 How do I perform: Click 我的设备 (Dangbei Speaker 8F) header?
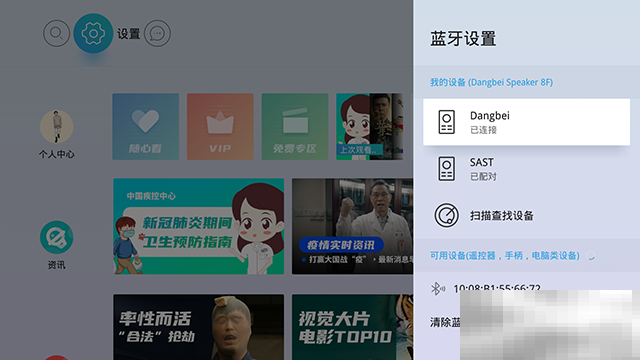491,82
